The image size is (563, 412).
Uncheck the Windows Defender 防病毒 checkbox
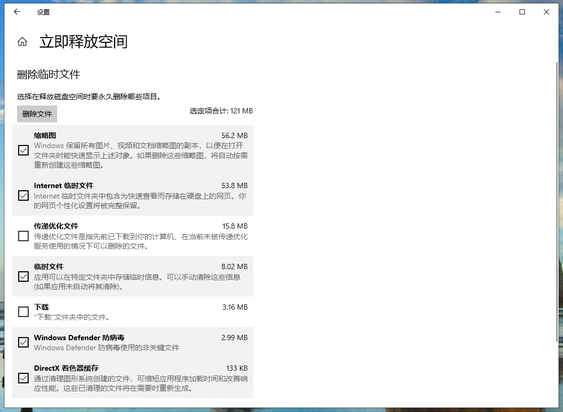coord(23,342)
